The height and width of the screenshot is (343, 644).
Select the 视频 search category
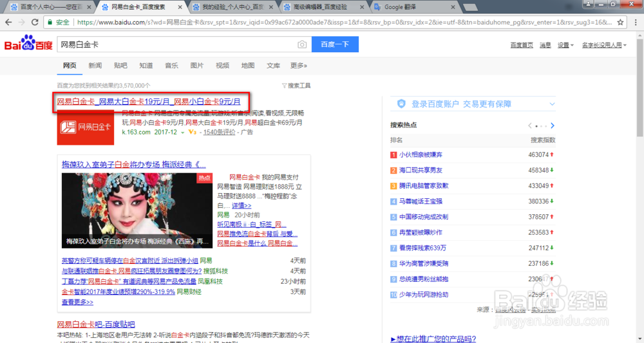tap(222, 66)
